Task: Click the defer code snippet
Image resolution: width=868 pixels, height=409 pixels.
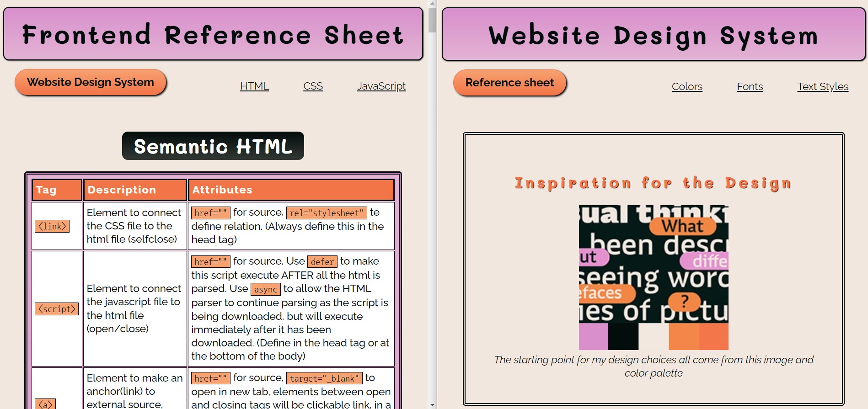Action: coord(322,262)
